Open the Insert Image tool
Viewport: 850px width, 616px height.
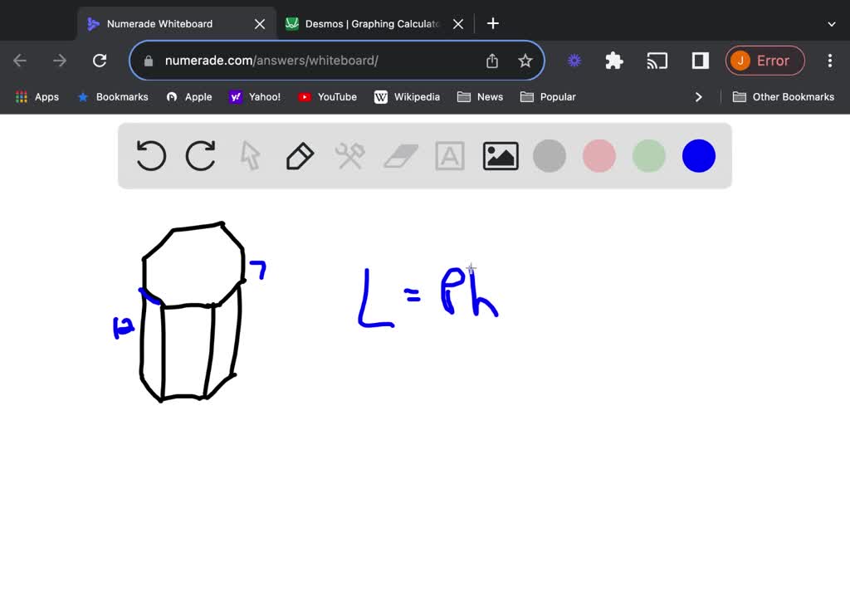(x=500, y=155)
